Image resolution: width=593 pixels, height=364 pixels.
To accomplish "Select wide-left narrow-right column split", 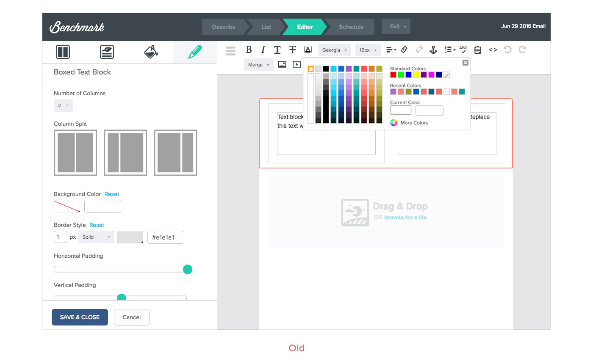I will 175,153.
